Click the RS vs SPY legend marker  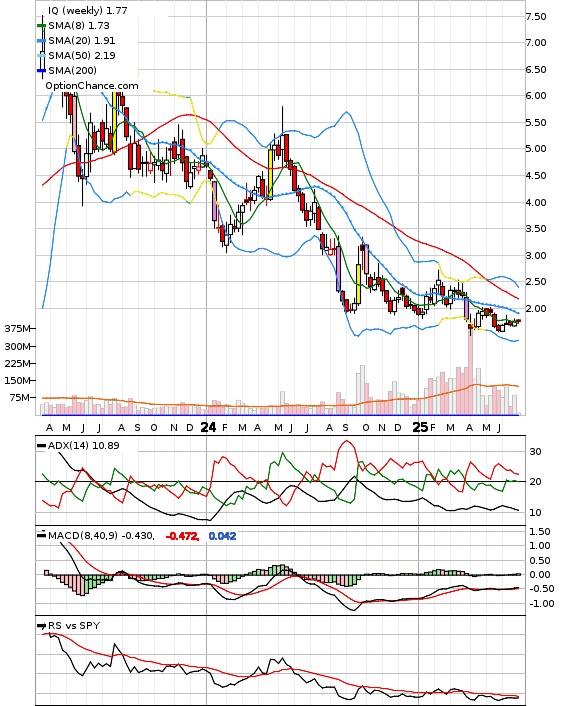41,626
